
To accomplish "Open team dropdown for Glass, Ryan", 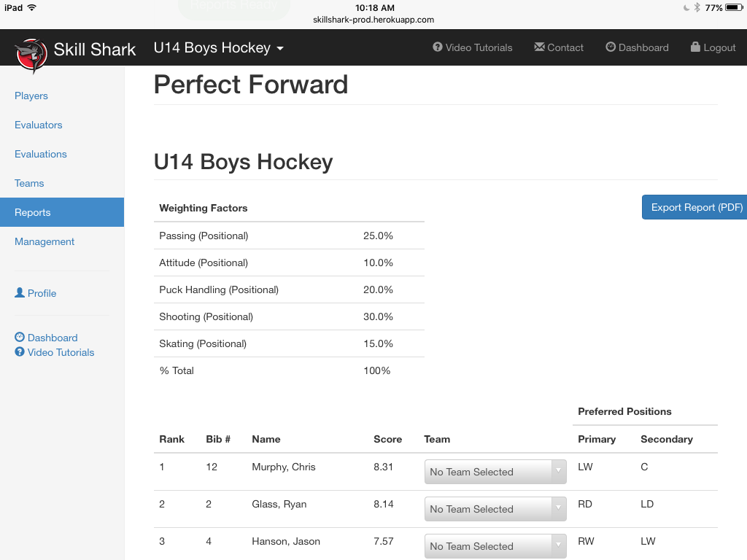I will [495, 509].
